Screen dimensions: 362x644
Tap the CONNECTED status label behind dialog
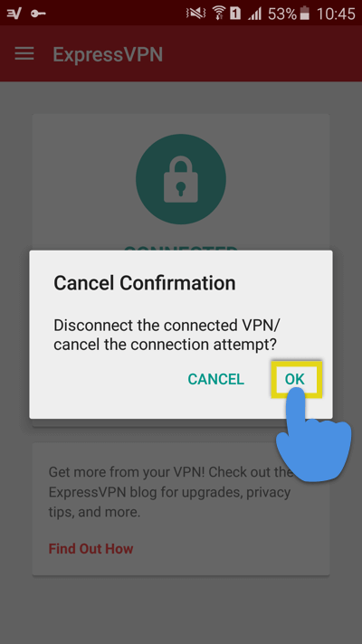click(181, 248)
